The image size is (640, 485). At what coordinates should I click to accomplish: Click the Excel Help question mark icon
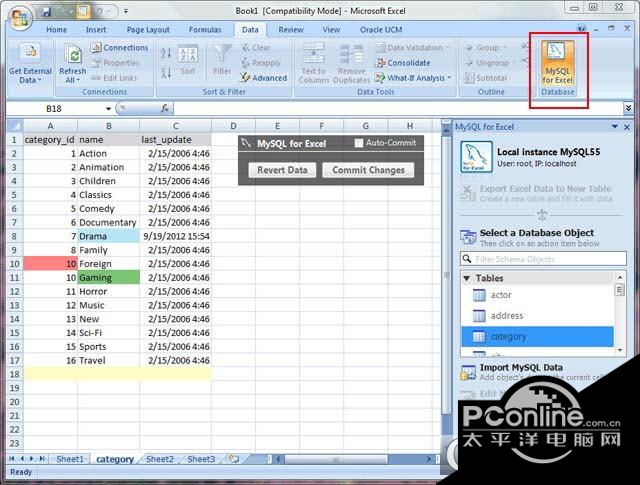click(582, 29)
